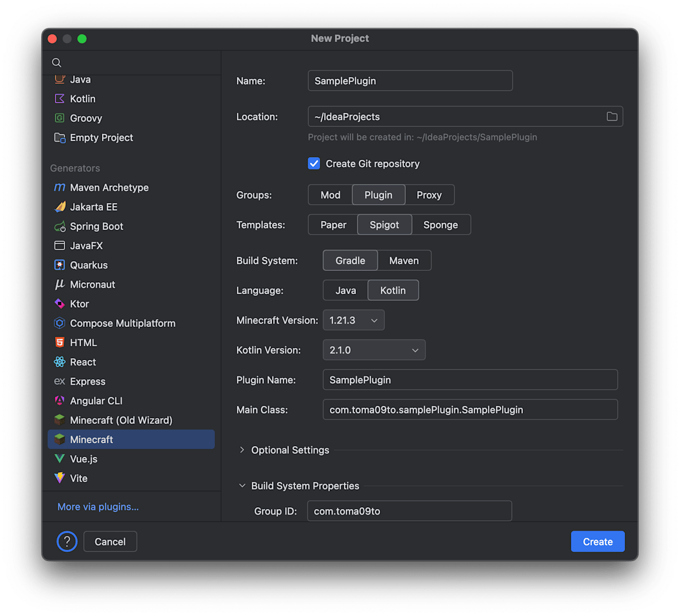Set build system to Gradle
The image size is (680, 616).
(350, 261)
